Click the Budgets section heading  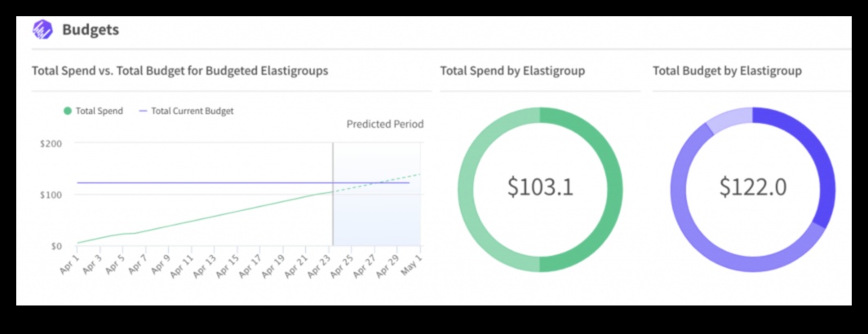pyautogui.click(x=91, y=30)
